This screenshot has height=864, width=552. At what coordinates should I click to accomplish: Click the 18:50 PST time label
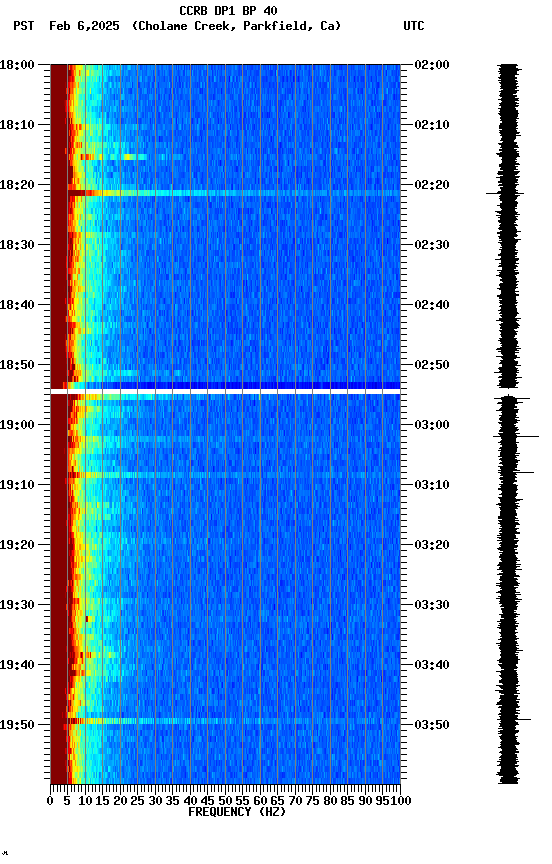click(x=17, y=365)
